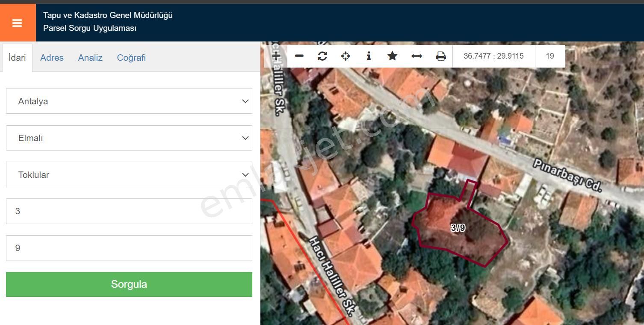Click the Parsel Sorgu Uygulaması title

[x=90, y=28]
